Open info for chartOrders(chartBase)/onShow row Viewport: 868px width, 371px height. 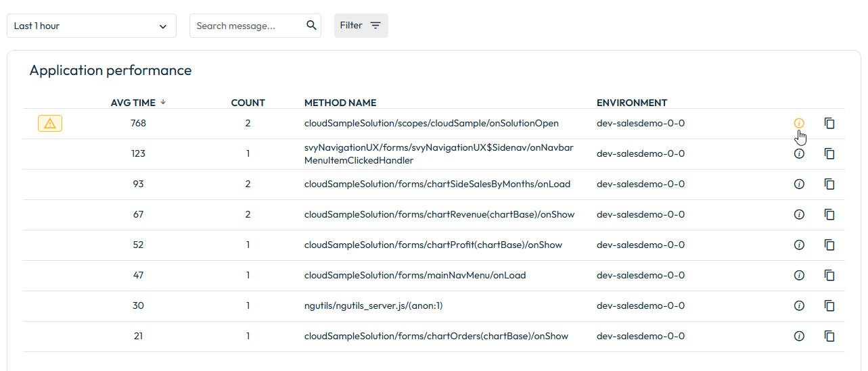(799, 336)
